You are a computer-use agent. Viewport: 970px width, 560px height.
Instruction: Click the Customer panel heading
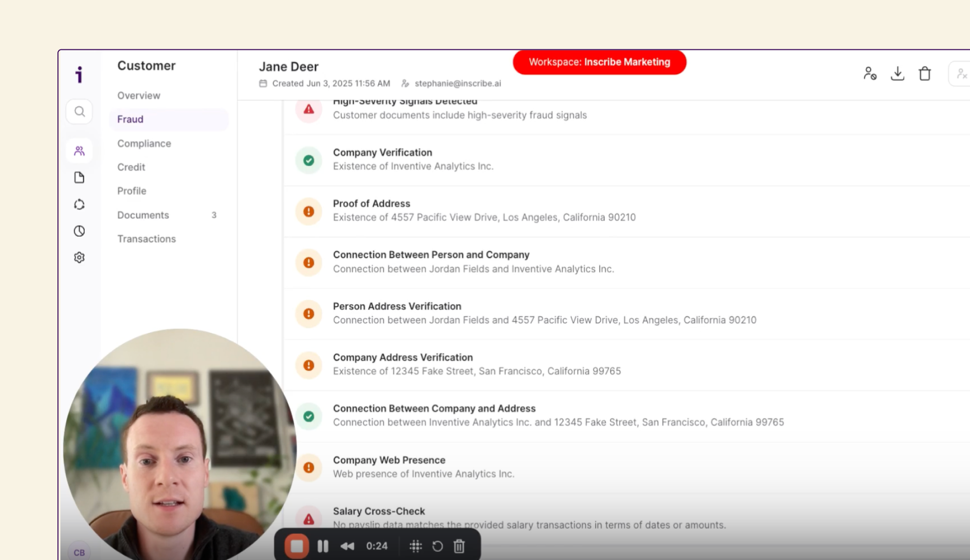146,66
